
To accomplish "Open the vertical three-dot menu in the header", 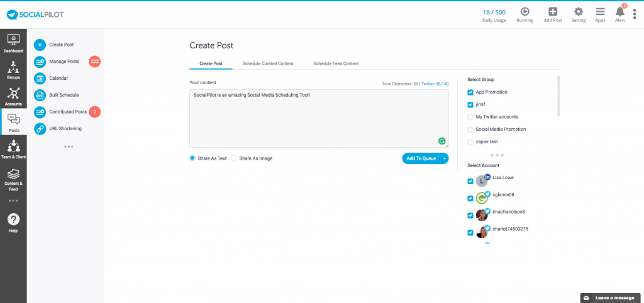I will (x=634, y=14).
